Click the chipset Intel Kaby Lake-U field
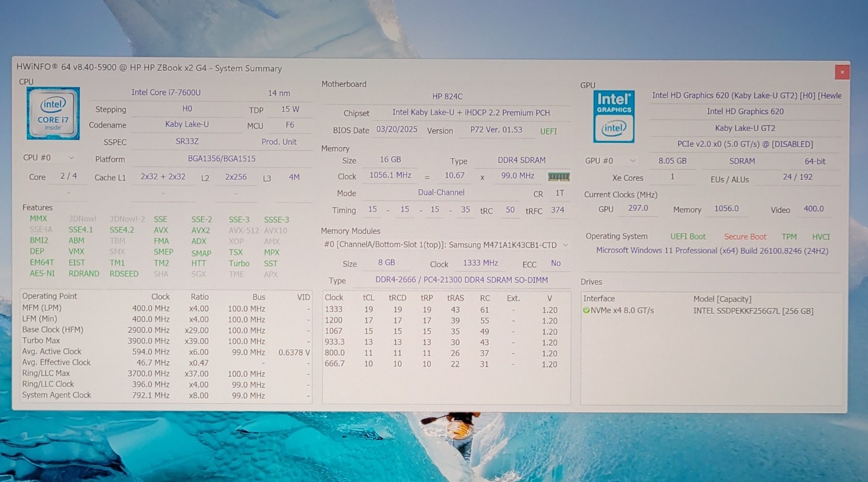This screenshot has width=868, height=482. pyautogui.click(x=471, y=113)
